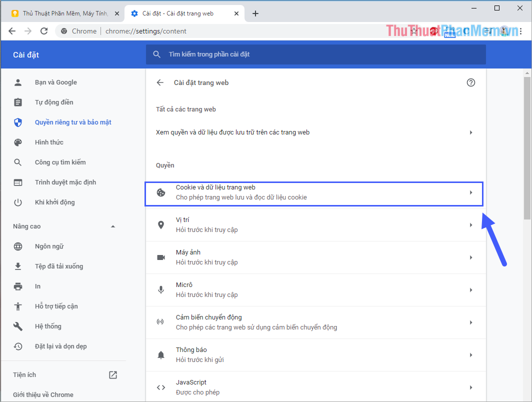Viewport: 532px width, 402px height.
Task: Click the camera icon beside Máy ảnh
Action: coord(160,257)
